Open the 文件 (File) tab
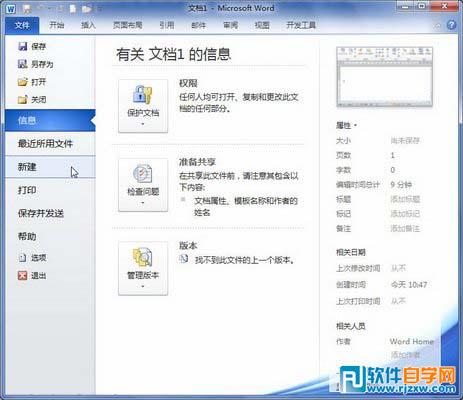This screenshot has height=400, width=463. pyautogui.click(x=22, y=25)
